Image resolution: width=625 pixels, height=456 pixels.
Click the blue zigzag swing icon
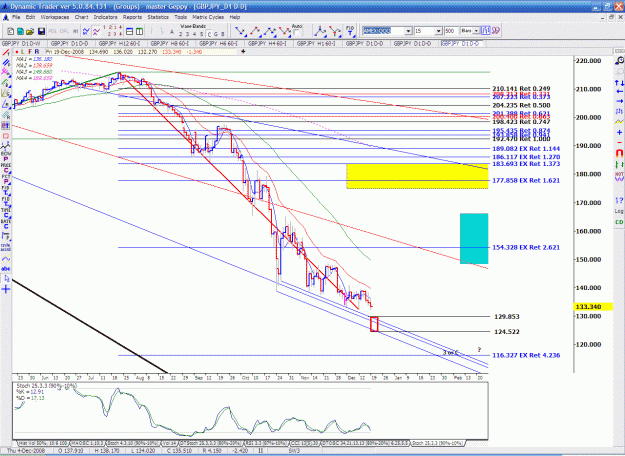(86, 31)
